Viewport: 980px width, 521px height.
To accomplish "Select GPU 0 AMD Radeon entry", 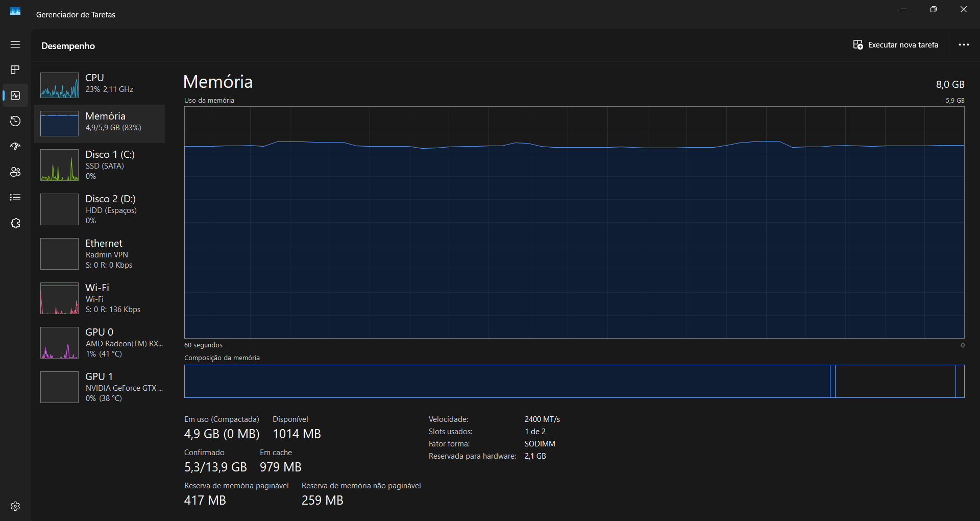I will pyautogui.click(x=100, y=343).
